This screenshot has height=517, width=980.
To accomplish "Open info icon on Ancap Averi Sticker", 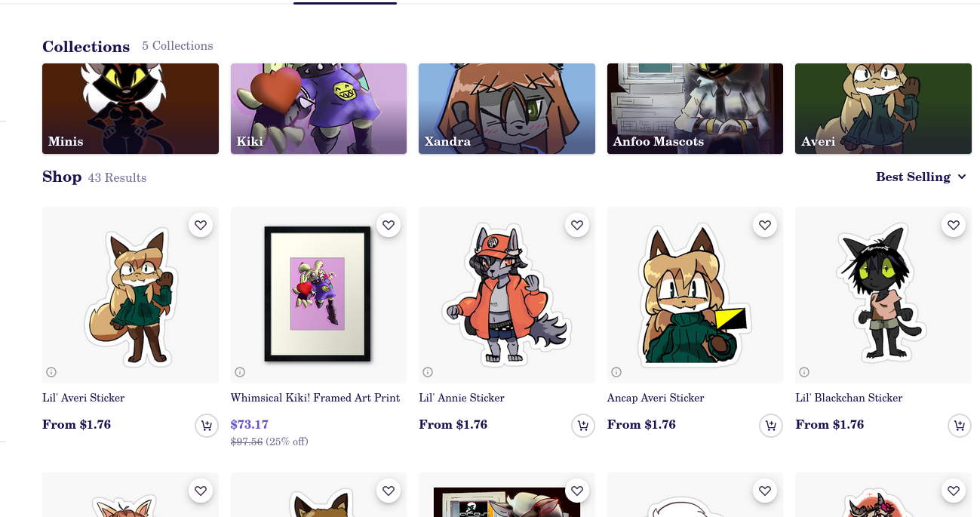I will (616, 372).
